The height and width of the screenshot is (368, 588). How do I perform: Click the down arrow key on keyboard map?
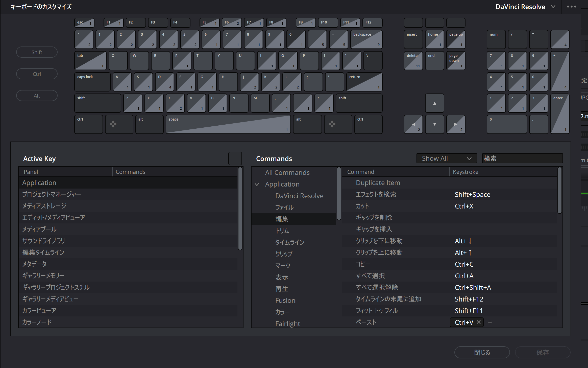[434, 124]
